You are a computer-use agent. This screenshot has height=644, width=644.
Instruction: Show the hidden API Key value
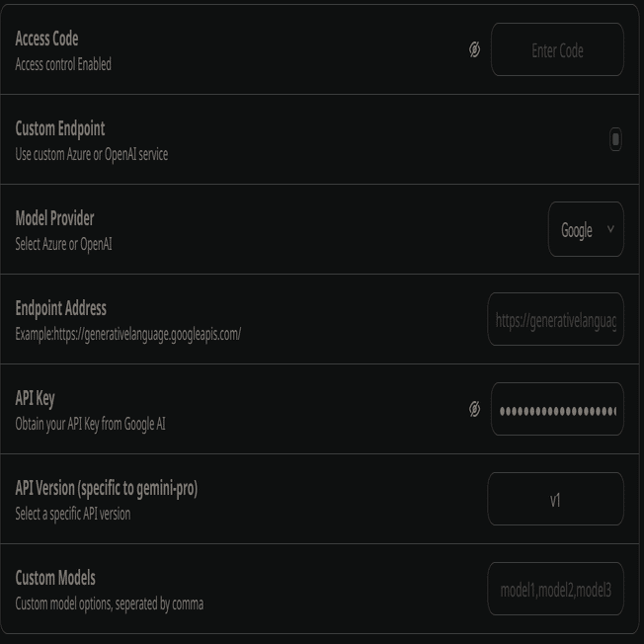[x=474, y=409]
